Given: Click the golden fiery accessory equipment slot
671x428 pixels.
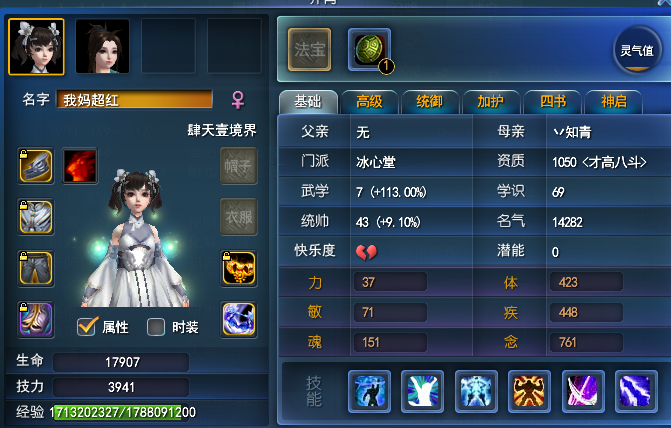Looking at the screenshot, I should (239, 268).
